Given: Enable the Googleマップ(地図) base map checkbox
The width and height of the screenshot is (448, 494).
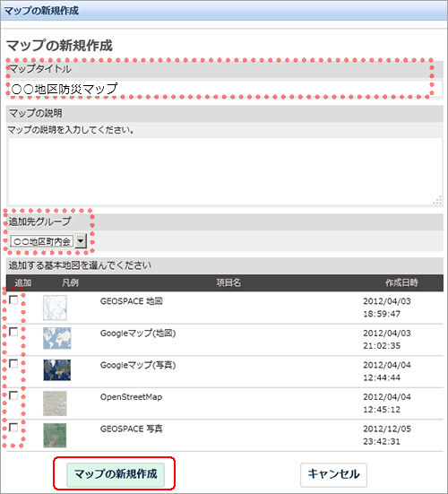Looking at the screenshot, I should (x=13, y=332).
